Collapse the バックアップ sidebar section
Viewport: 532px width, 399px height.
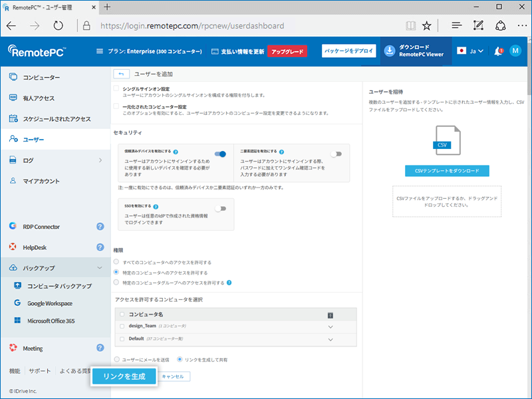(x=100, y=268)
